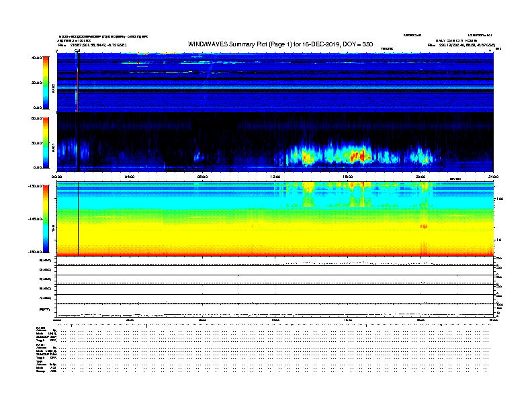Image resolution: width=532 pixels, height=411 pixels.
Task: Click the RAD1 color scale bar
Action: pyautogui.click(x=46, y=143)
